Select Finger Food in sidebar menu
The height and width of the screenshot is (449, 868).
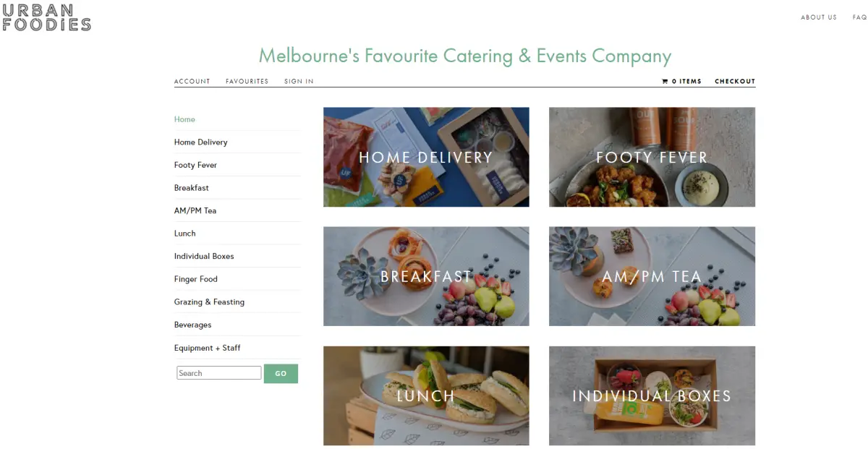point(196,279)
